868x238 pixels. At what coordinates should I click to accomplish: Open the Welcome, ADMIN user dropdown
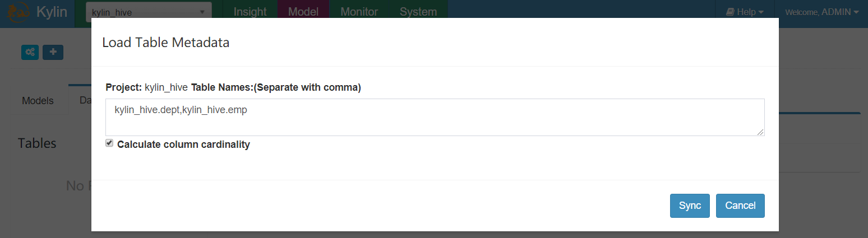[x=822, y=12]
